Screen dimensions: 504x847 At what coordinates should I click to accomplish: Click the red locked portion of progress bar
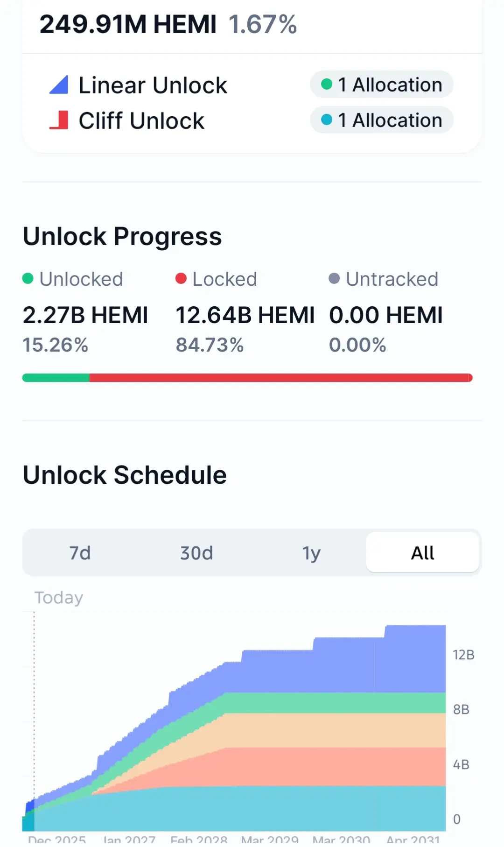(281, 378)
